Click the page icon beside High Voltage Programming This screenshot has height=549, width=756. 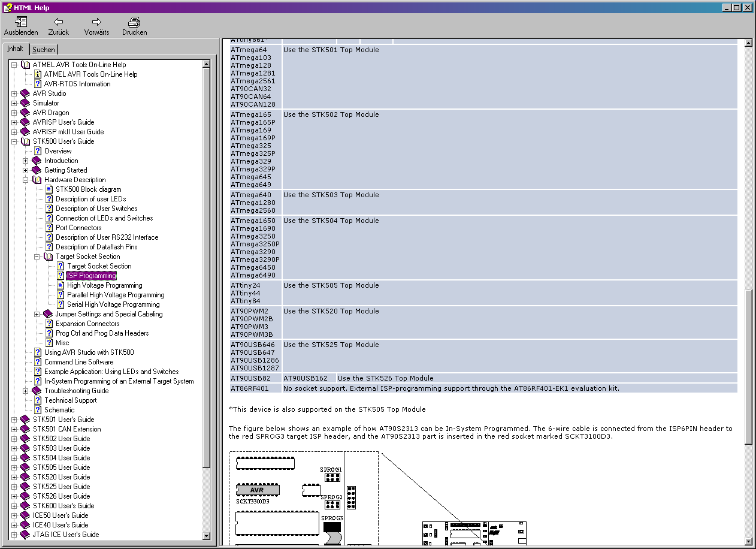tap(61, 285)
